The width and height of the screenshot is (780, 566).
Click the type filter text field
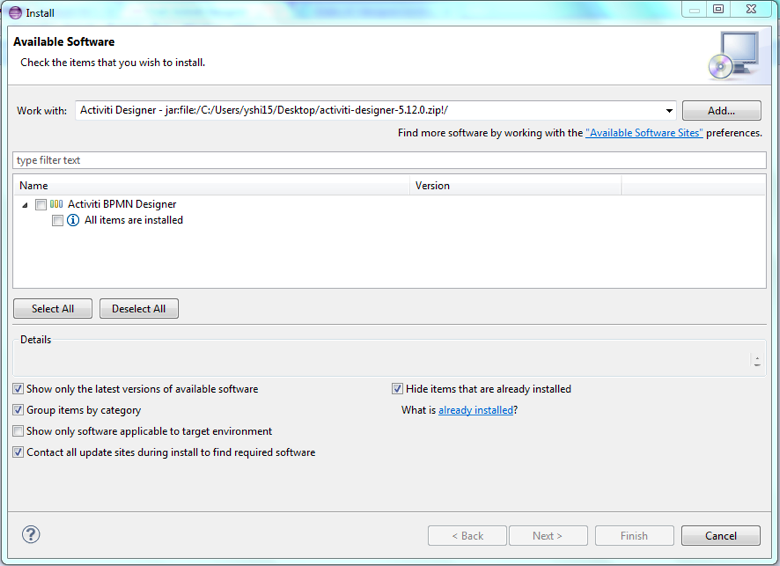click(389, 160)
